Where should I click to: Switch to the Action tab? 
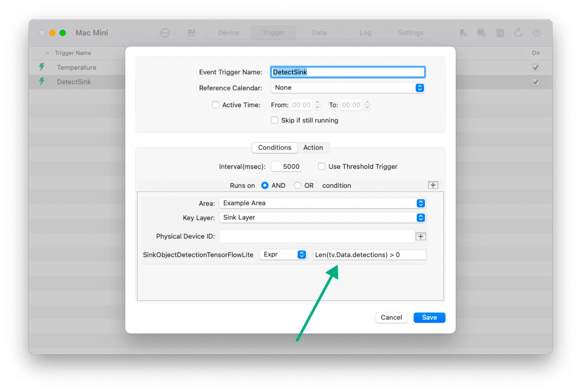click(313, 148)
